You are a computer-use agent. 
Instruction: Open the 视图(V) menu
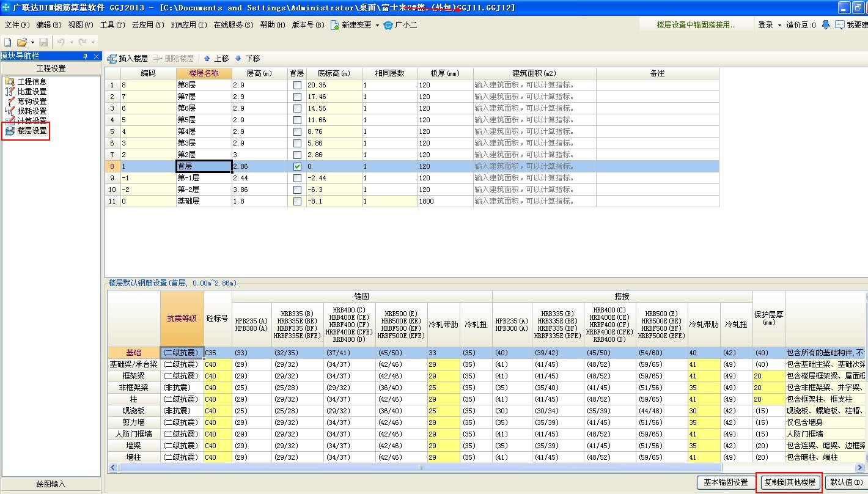click(81, 25)
